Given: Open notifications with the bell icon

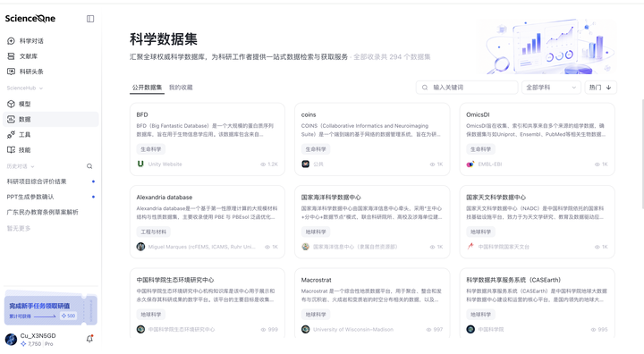Looking at the screenshot, I should tap(89, 339).
